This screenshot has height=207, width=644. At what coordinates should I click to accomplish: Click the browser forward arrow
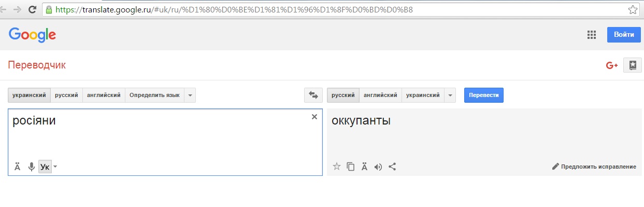click(18, 9)
